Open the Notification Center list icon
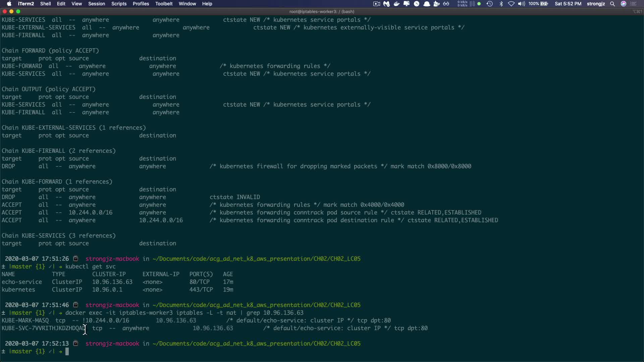Screen dimensions: 644x362 pos(634,4)
